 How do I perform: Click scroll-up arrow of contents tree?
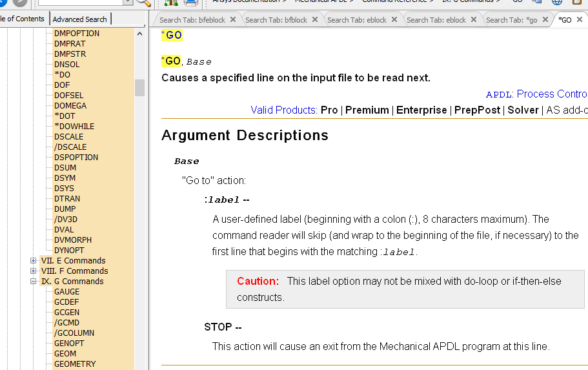point(139,34)
